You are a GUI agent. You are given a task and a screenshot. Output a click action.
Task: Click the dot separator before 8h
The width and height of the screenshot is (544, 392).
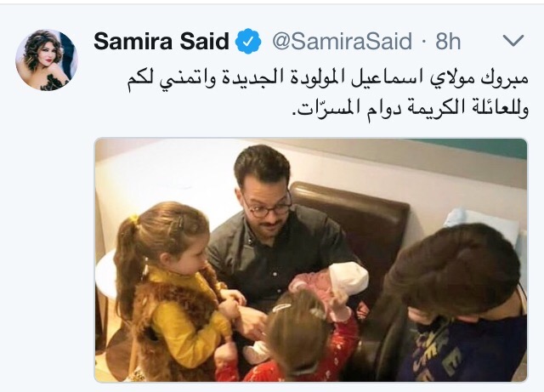[x=423, y=42]
